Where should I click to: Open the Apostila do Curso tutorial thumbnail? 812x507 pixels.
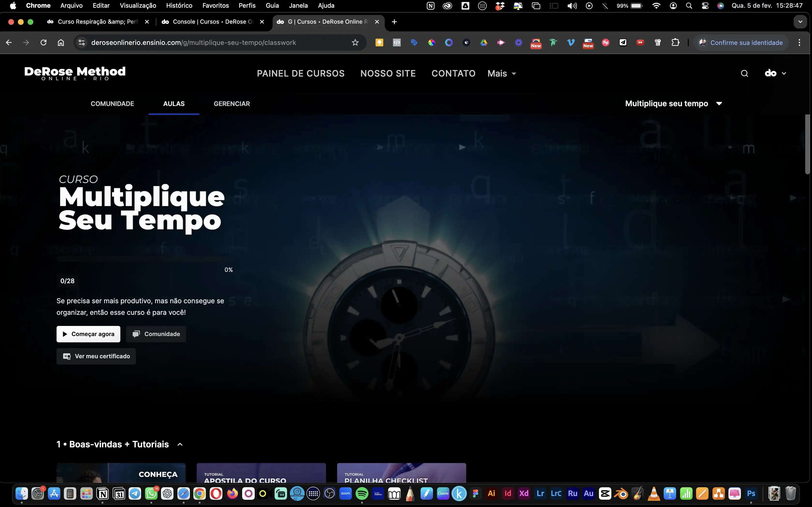coord(261,473)
